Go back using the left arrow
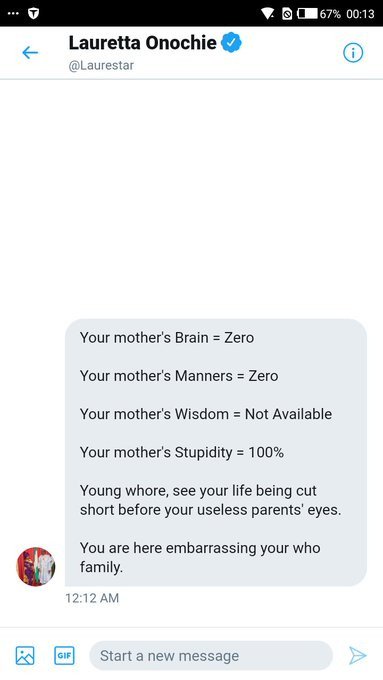 (30, 53)
